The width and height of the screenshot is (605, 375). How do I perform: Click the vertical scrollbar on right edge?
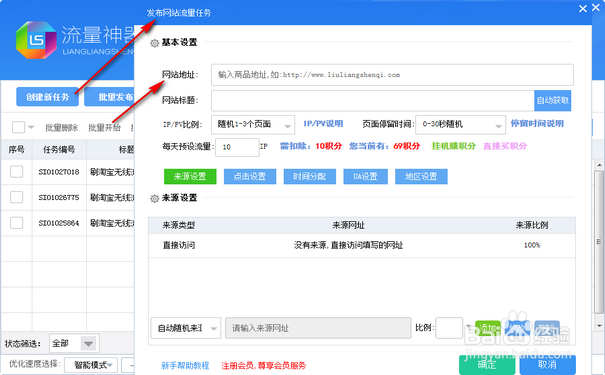[x=599, y=242]
